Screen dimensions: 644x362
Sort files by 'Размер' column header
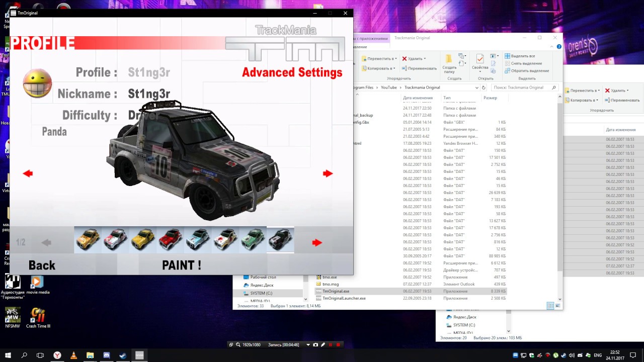(490, 98)
